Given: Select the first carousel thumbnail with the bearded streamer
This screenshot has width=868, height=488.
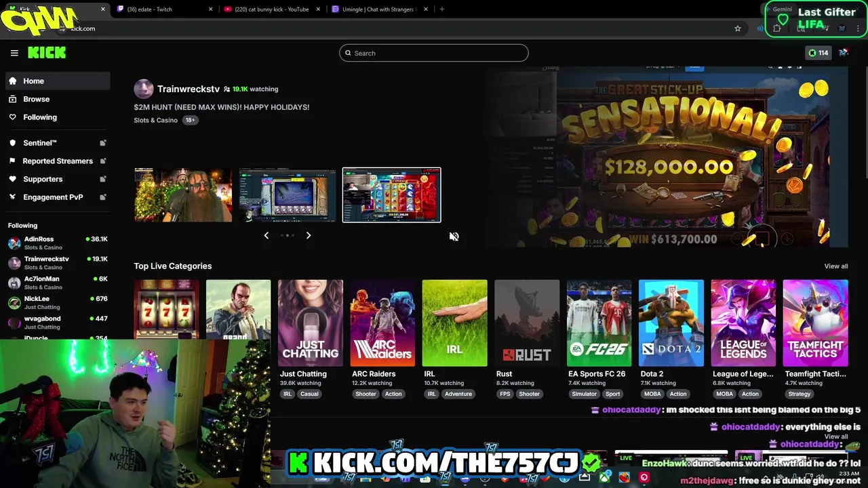Looking at the screenshot, I should point(183,195).
